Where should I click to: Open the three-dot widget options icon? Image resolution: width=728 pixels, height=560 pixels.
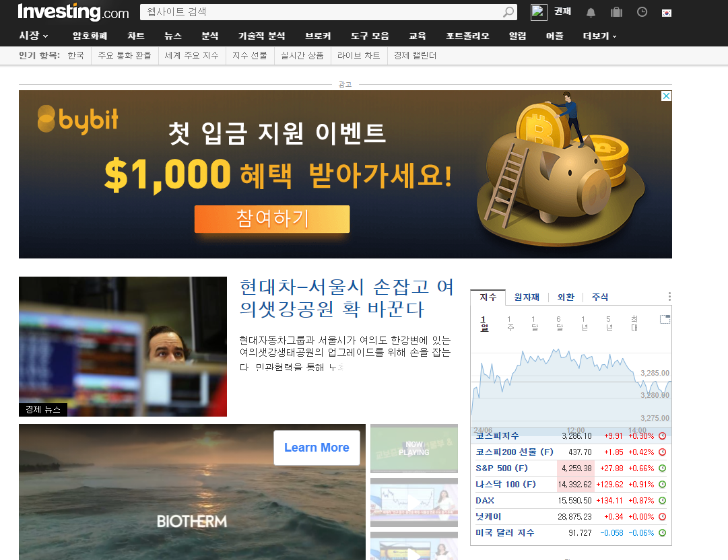click(x=669, y=296)
